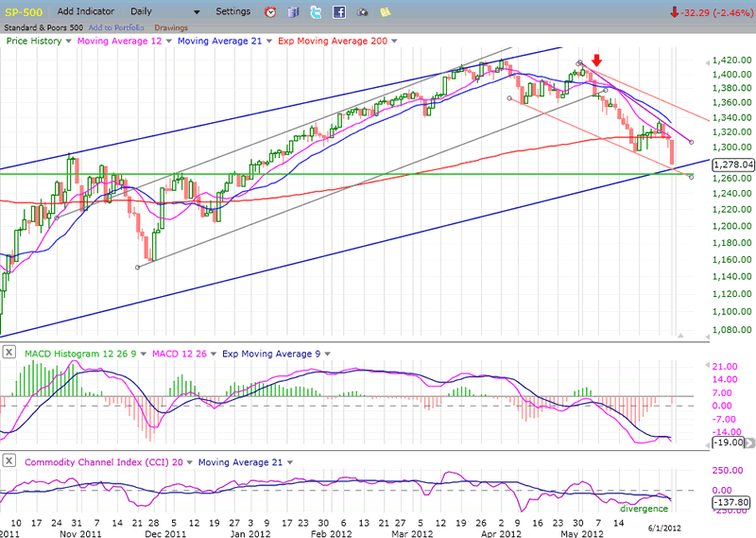Open the Settings menu
This screenshot has width=756, height=538.
[232, 11]
